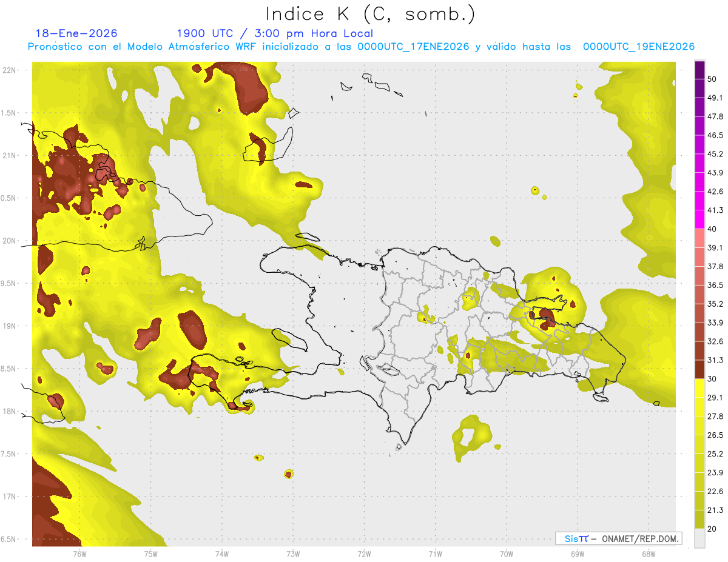
Task: Click the '49.1' colorbar label
Action: [x=715, y=98]
